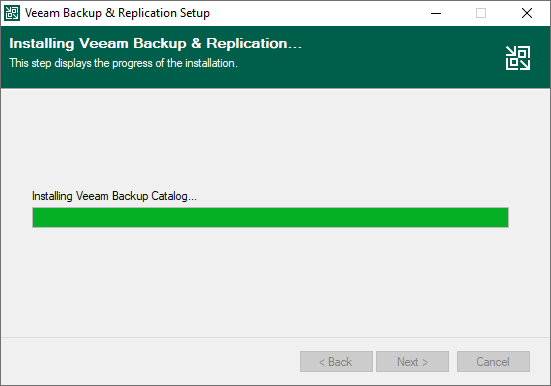Click the green installation progress bar
551x386 pixels.
[270, 217]
